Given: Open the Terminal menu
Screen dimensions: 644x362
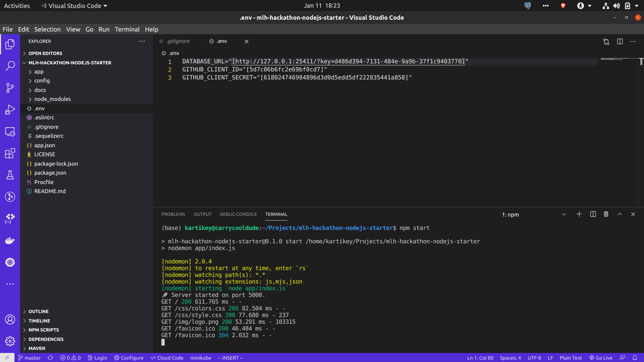Looking at the screenshot, I should 127,29.
